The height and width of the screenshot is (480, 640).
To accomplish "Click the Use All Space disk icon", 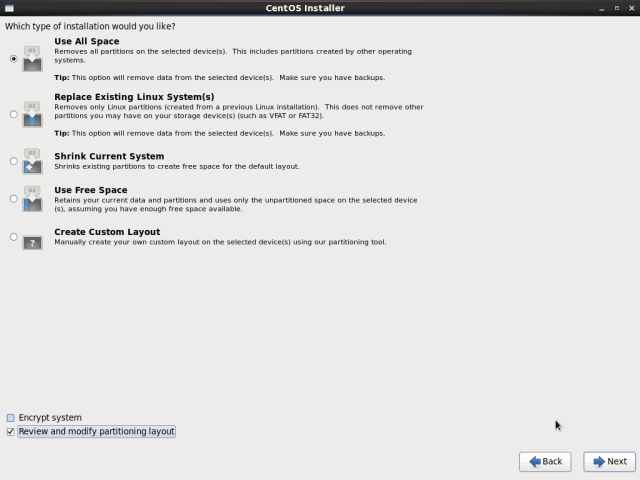I will pyautogui.click(x=32, y=59).
